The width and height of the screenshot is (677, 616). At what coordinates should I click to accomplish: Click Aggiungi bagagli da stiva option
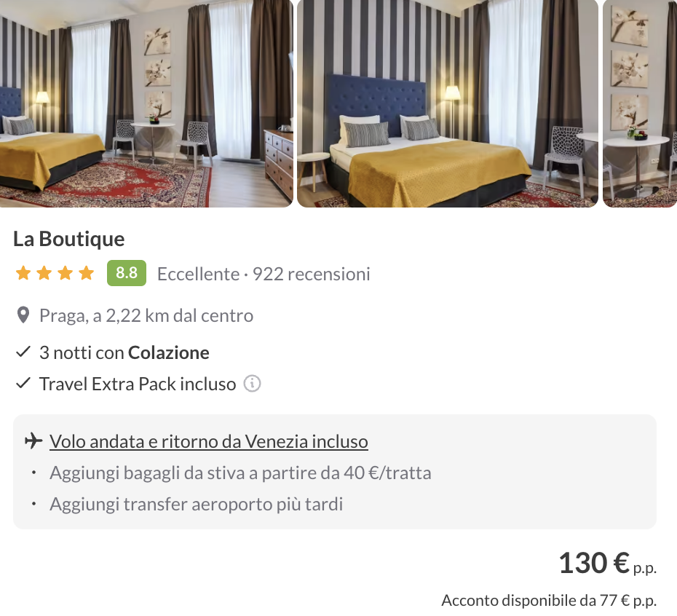(240, 473)
